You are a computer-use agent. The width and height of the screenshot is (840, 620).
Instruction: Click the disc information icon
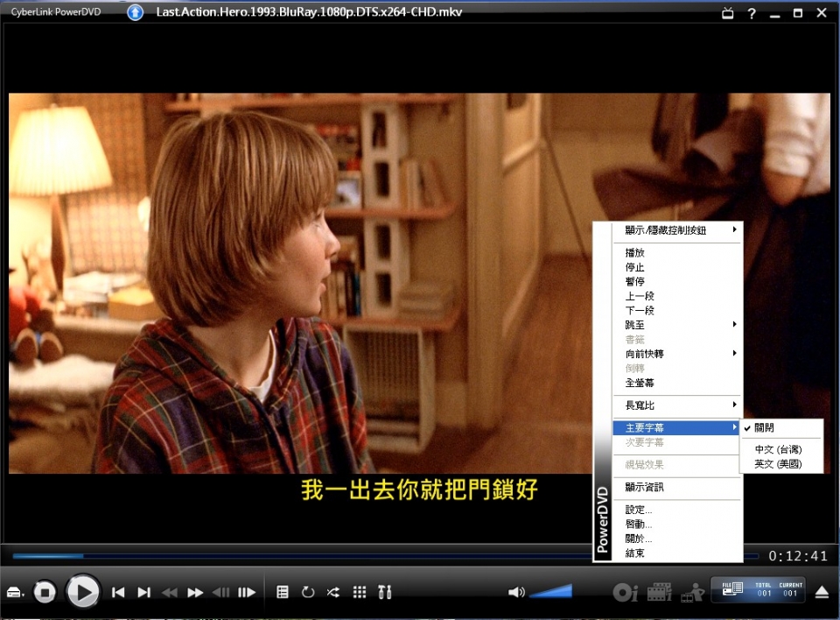pos(624,592)
